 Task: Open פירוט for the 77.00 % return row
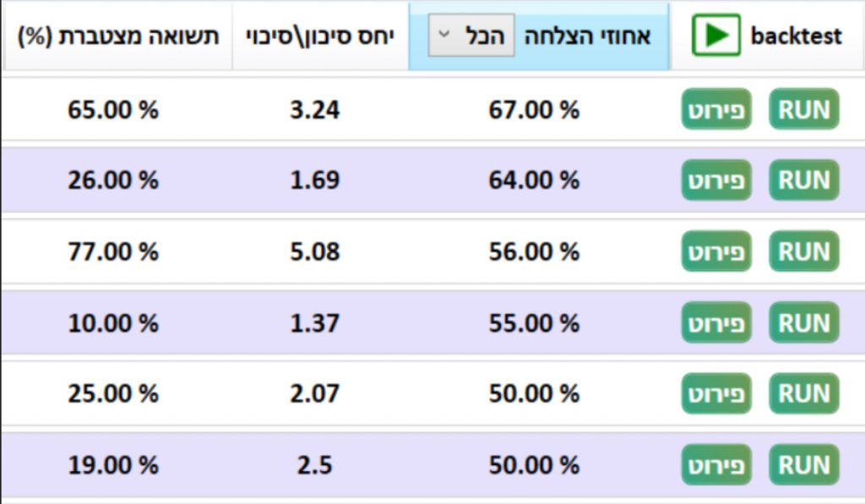coord(715,252)
